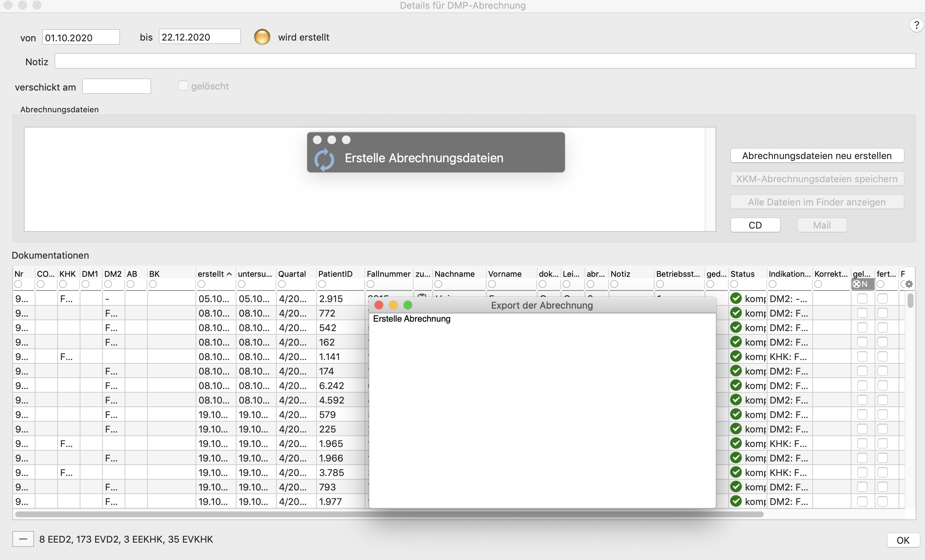The width and height of the screenshot is (925, 560).
Task: Click the 'von' date field 01.10.2020
Action: 81,37
